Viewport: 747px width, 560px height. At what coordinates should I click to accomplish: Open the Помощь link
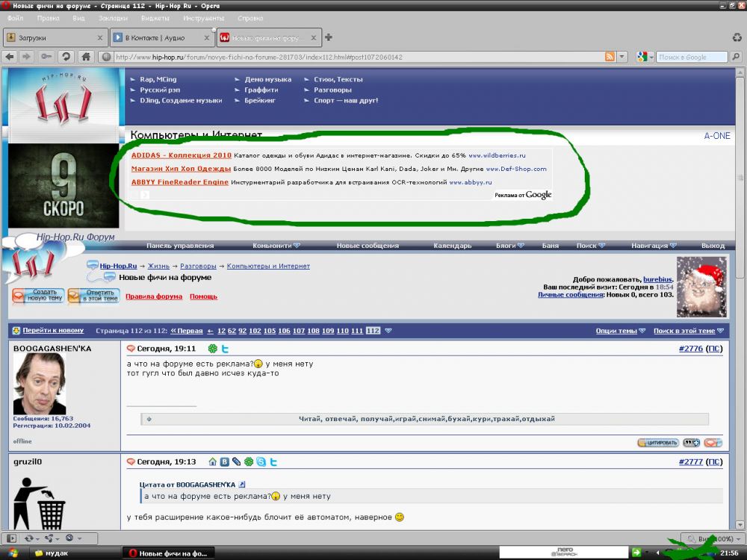(203, 296)
